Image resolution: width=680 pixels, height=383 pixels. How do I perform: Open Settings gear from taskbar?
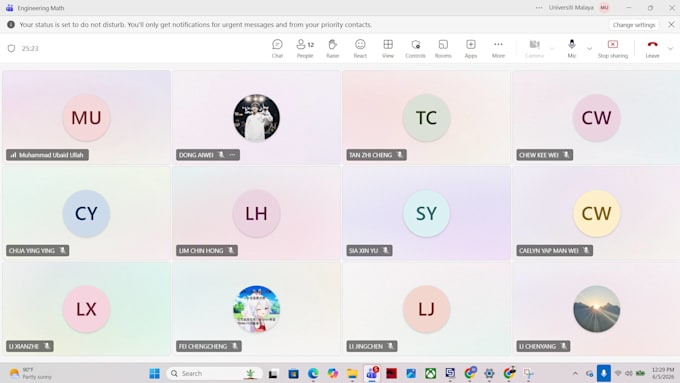[x=489, y=373]
